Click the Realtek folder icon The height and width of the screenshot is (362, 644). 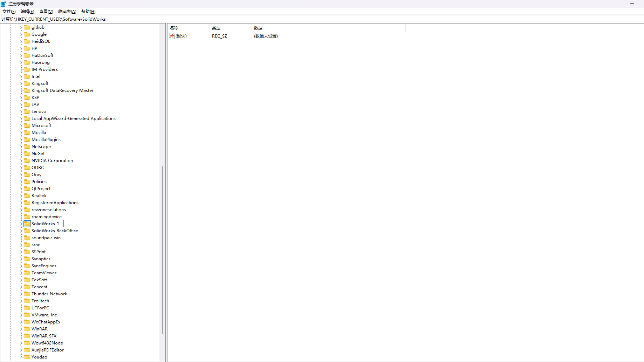coord(27,195)
